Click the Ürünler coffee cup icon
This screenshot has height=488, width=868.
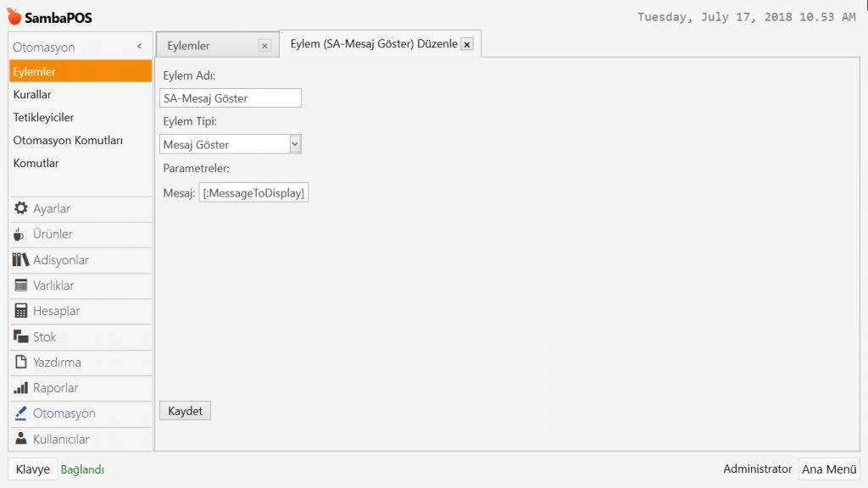tap(19, 234)
